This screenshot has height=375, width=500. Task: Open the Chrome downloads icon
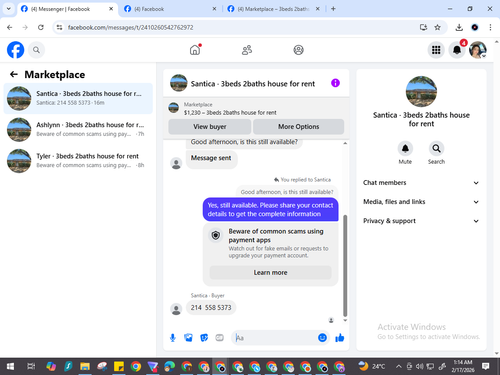coord(459,27)
